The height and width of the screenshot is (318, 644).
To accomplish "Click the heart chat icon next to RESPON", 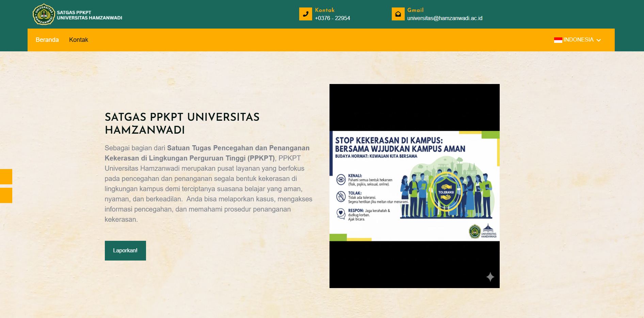I will point(341,214).
